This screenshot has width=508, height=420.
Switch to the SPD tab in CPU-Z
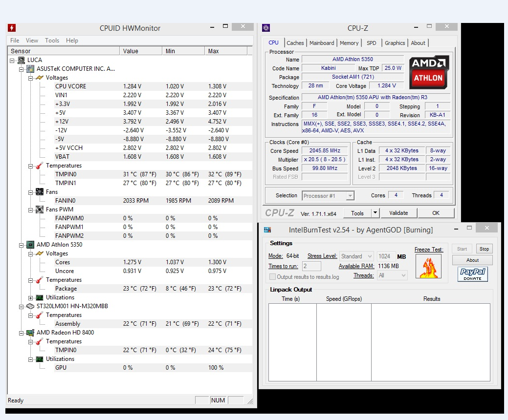[371, 43]
